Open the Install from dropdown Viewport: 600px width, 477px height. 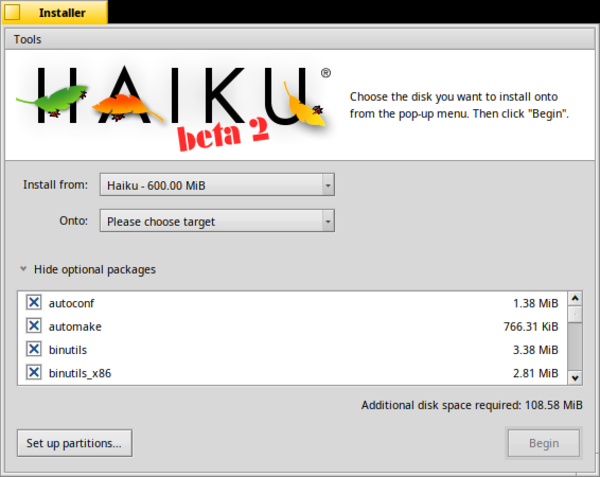click(216, 185)
